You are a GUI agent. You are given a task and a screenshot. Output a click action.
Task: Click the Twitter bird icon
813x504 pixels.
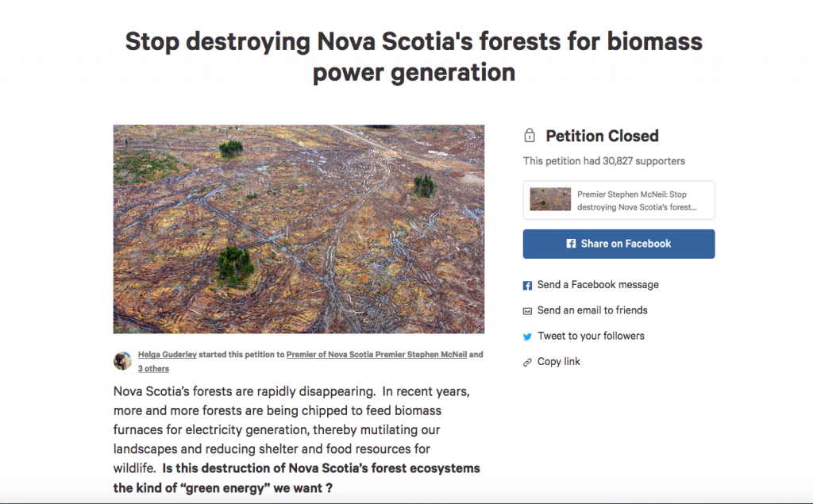coord(527,337)
